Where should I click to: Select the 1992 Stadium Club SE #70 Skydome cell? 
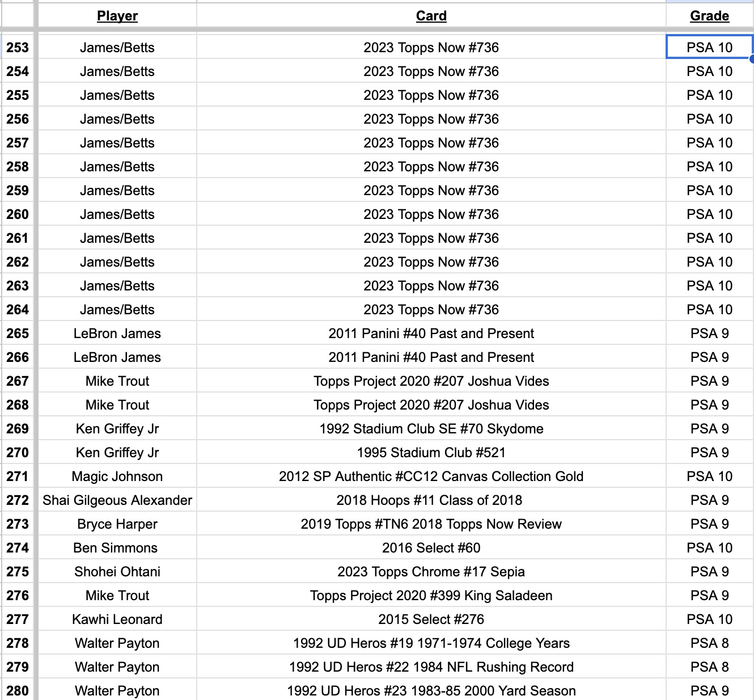tap(431, 429)
